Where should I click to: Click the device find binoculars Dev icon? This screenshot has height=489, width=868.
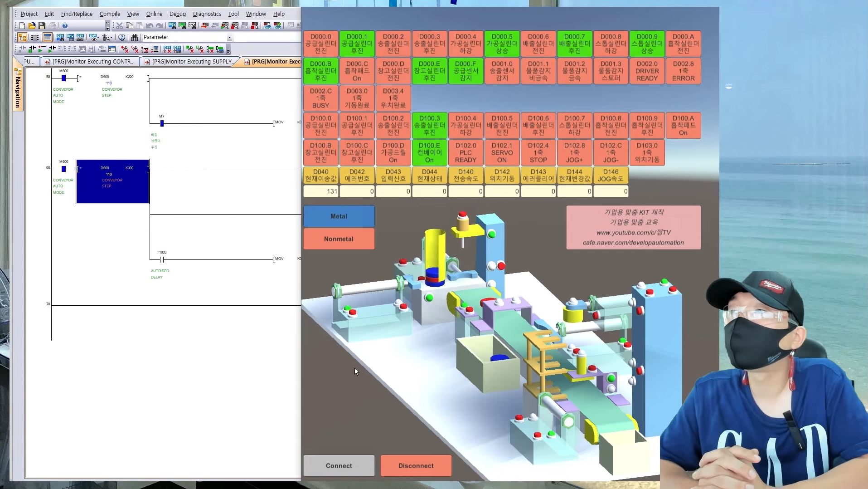172,26
